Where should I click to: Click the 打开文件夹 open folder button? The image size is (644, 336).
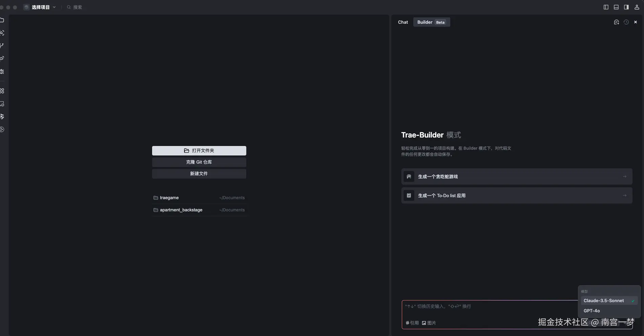199,150
